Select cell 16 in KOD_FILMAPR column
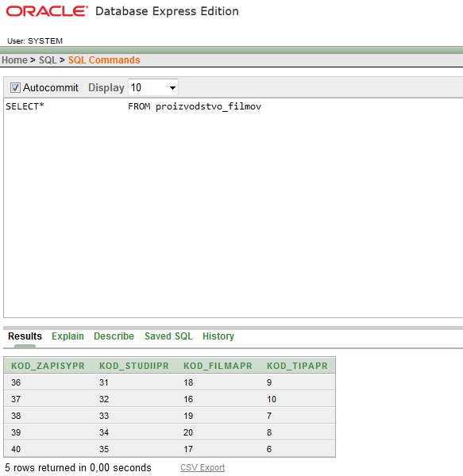Image resolution: width=463 pixels, height=476 pixels. coord(188,399)
